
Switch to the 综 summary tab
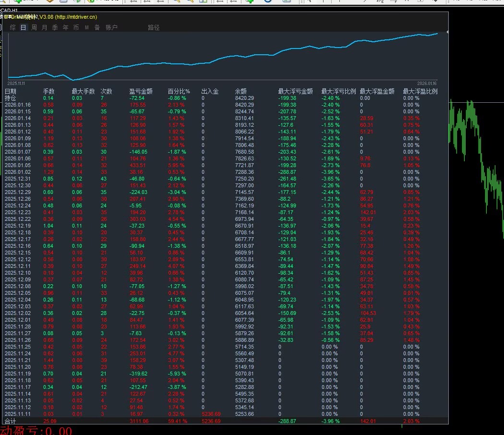click(x=12, y=27)
